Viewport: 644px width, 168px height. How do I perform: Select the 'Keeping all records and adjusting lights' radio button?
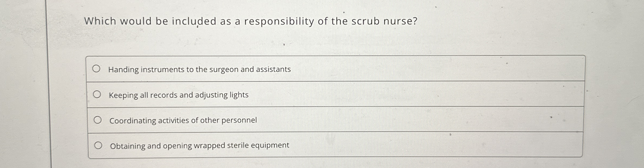tap(98, 94)
